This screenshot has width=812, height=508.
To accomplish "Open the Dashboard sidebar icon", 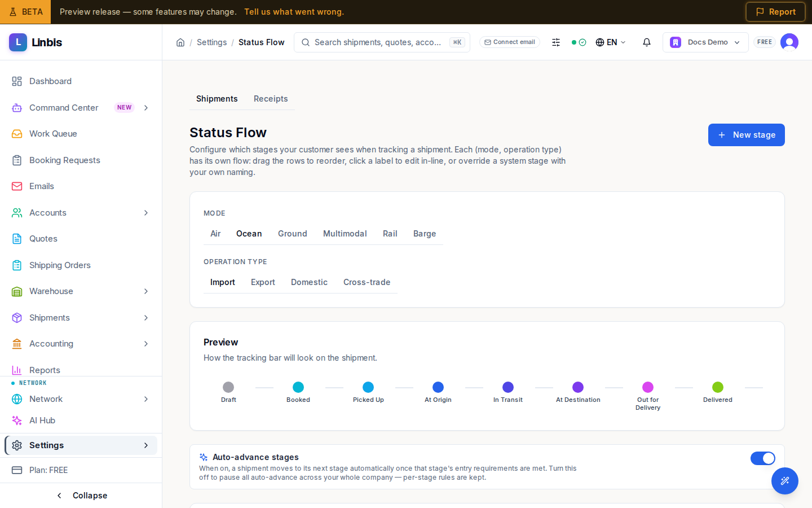I will (17, 81).
